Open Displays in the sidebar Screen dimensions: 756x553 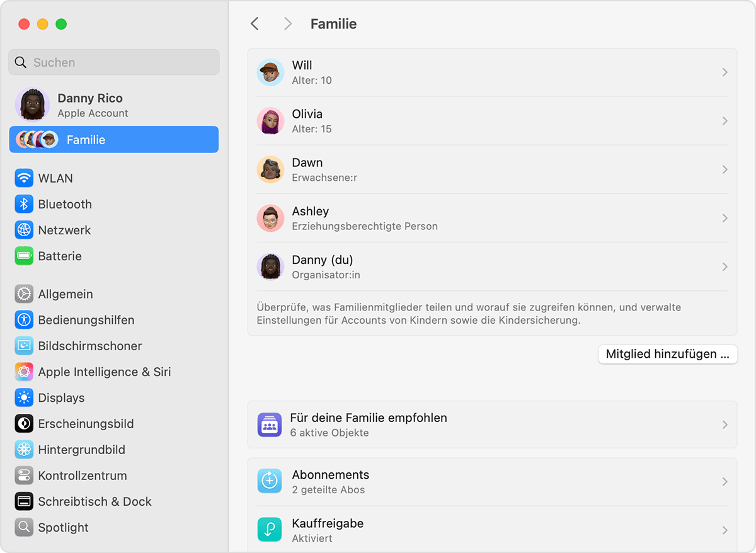[61, 398]
